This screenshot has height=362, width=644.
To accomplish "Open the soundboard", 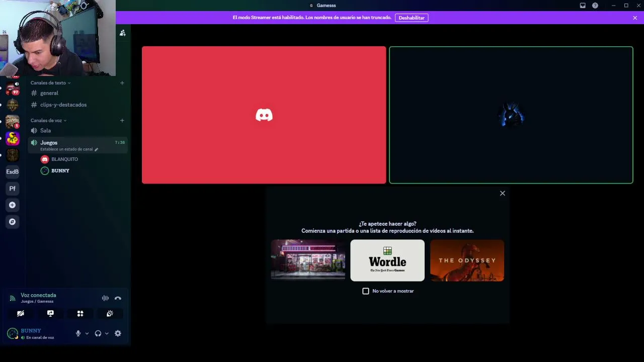I will coord(110,314).
